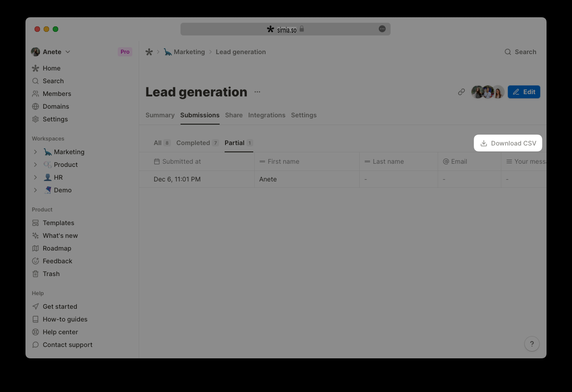Click the asterisk breadcrumb home icon
This screenshot has height=392, width=572.
149,52
